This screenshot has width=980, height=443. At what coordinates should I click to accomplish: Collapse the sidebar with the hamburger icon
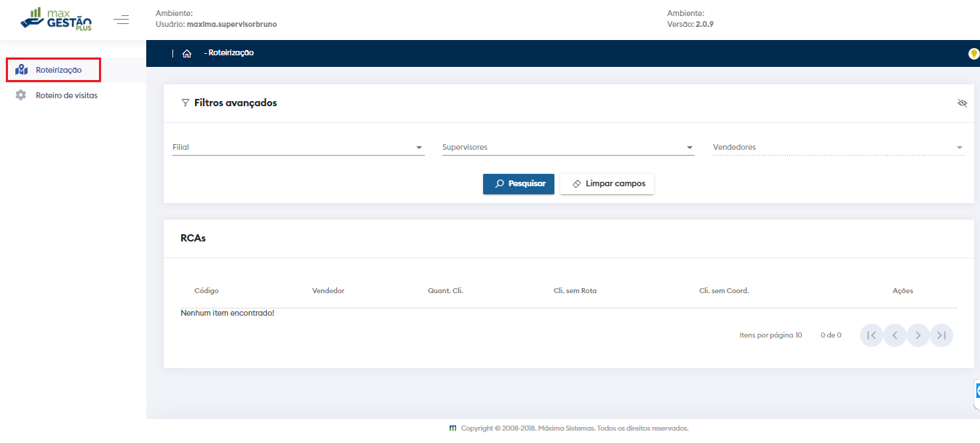[121, 20]
